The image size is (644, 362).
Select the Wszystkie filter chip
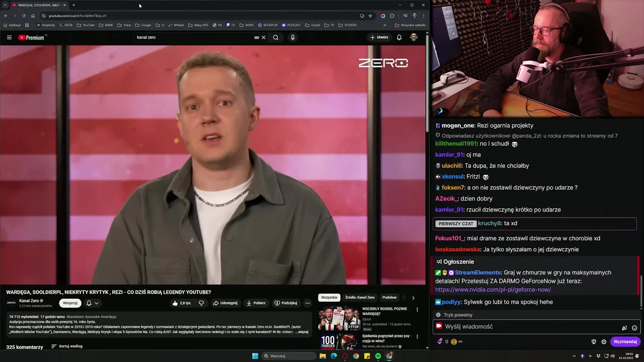pyautogui.click(x=329, y=298)
